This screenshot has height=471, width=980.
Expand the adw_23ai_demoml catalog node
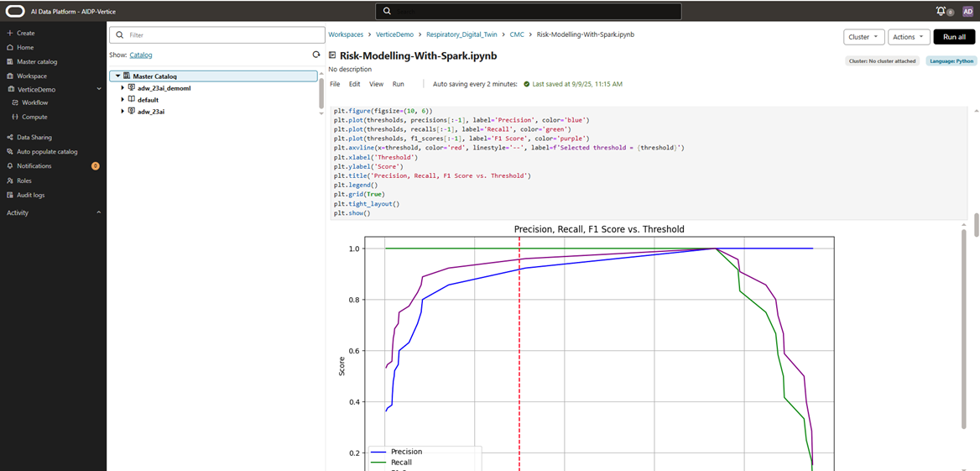[122, 88]
